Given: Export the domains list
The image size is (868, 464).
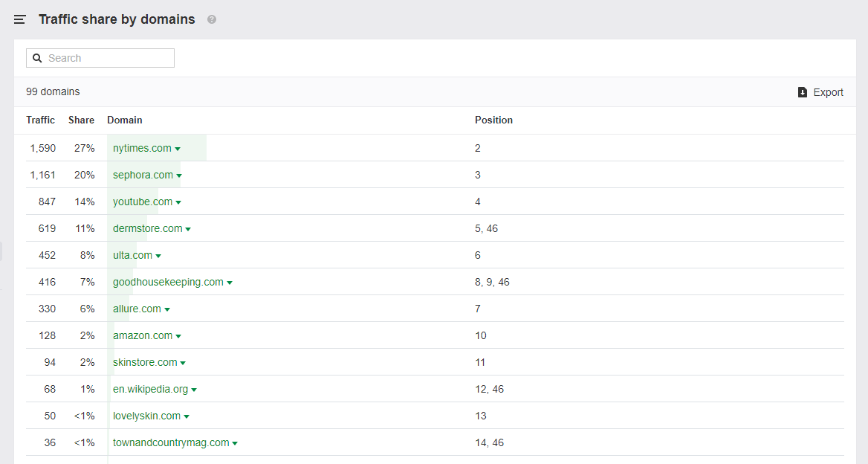Looking at the screenshot, I should click(820, 92).
